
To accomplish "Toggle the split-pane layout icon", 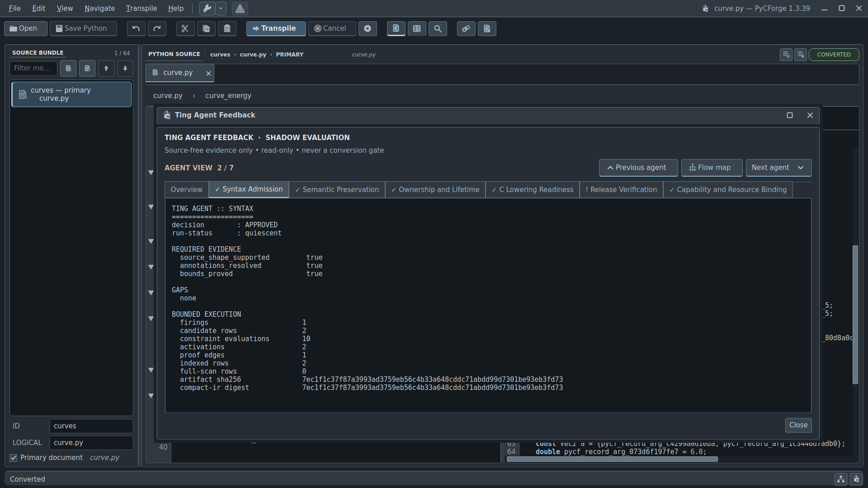I will [x=417, y=28].
